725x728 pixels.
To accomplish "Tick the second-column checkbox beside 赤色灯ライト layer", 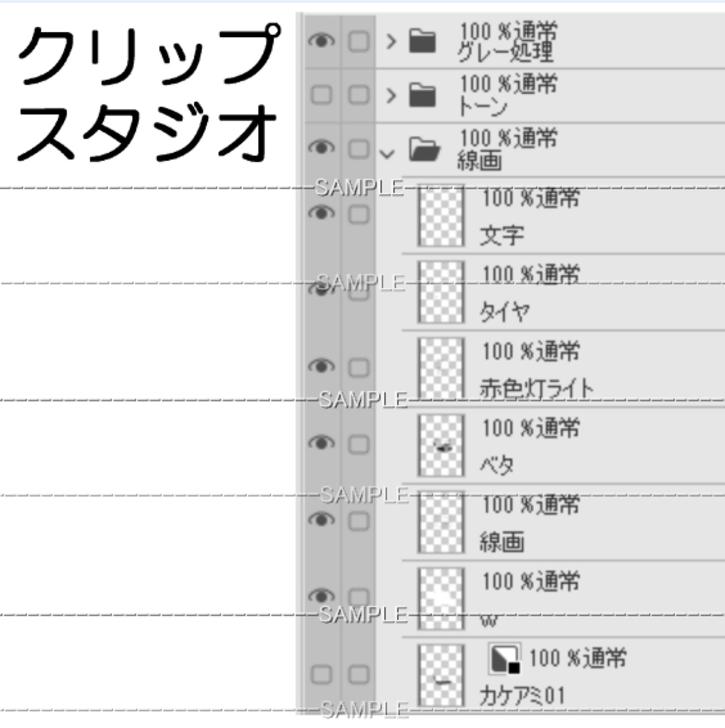I will (359, 368).
